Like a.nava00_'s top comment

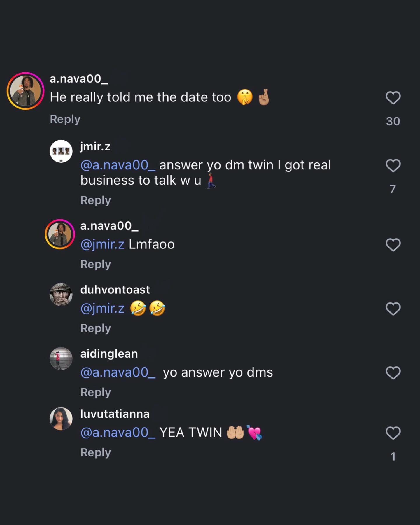tap(393, 98)
